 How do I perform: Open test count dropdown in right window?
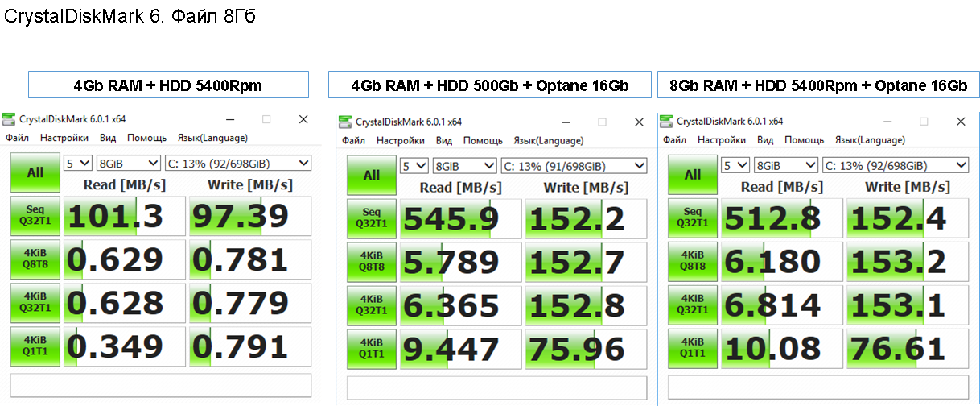click(736, 164)
